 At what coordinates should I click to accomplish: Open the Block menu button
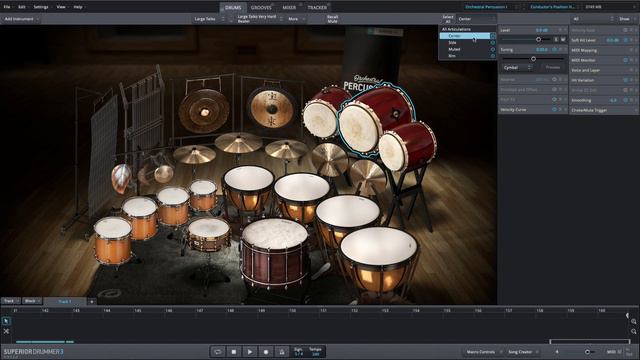pyautogui.click(x=32, y=301)
